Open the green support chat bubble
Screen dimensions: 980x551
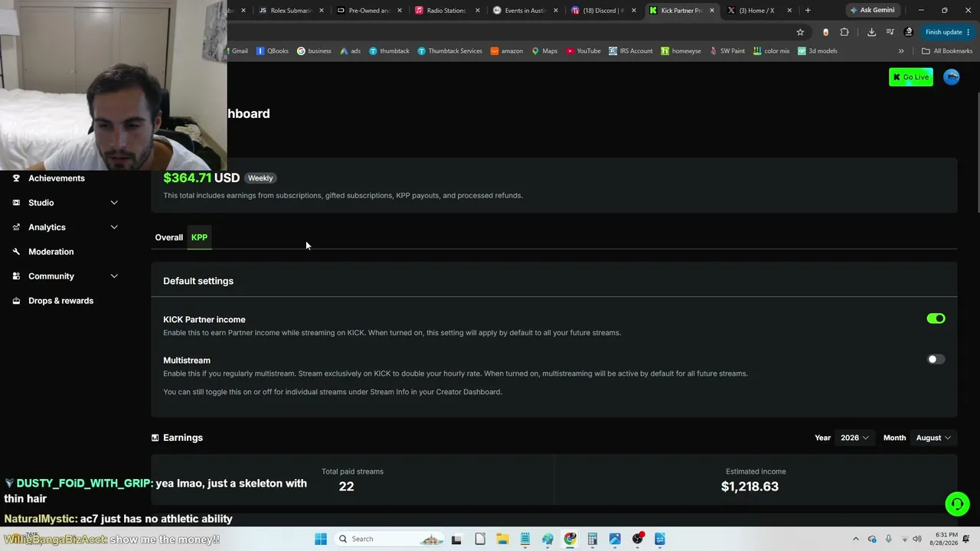957,504
